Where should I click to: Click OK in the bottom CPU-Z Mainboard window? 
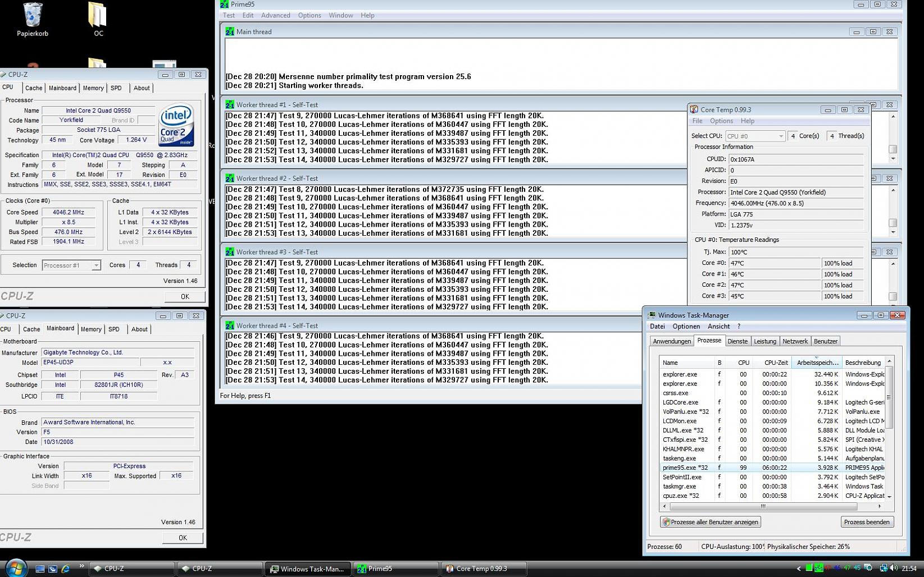pos(183,538)
